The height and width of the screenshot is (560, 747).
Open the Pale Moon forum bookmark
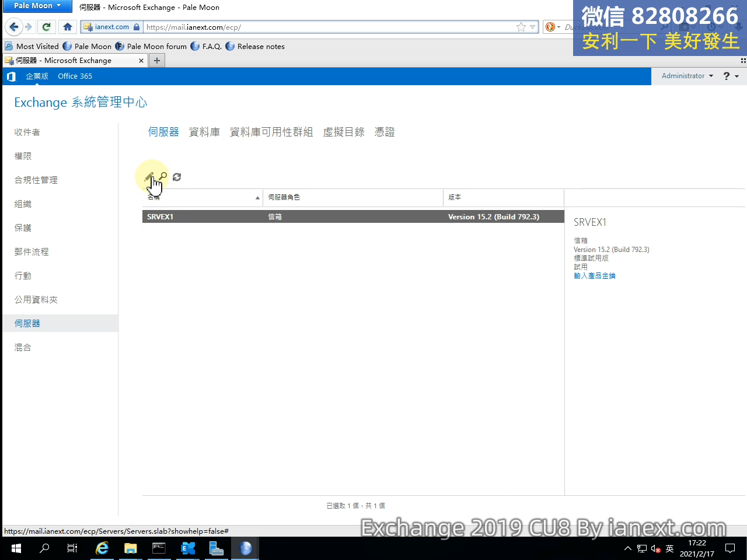point(151,47)
